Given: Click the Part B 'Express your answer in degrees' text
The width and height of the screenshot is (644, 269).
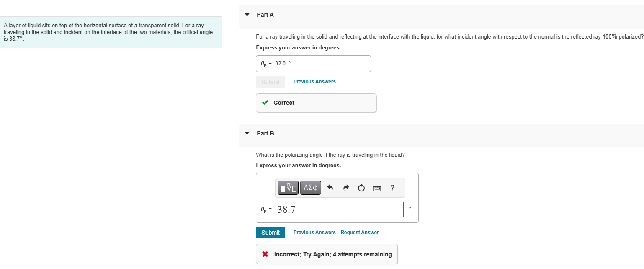Looking at the screenshot, I should coord(299,166).
